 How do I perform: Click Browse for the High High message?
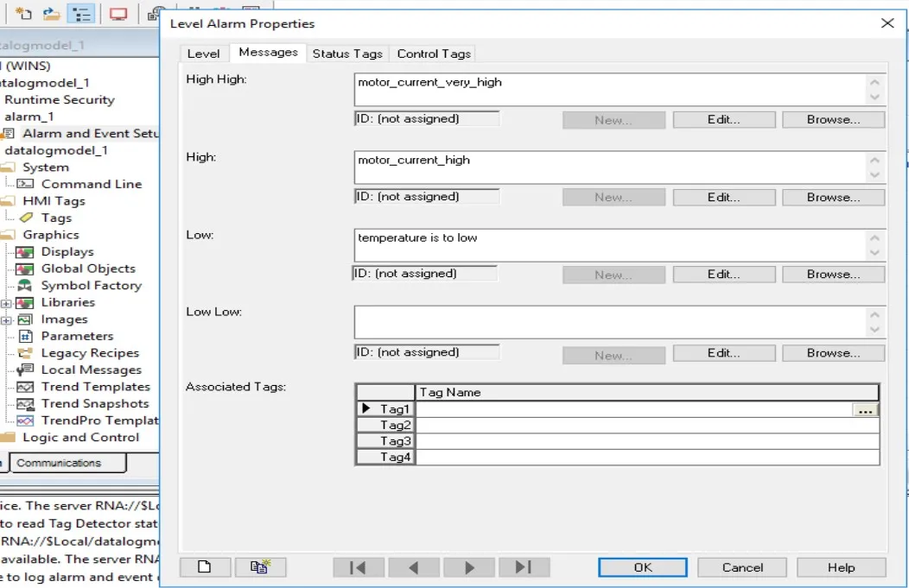(x=834, y=120)
